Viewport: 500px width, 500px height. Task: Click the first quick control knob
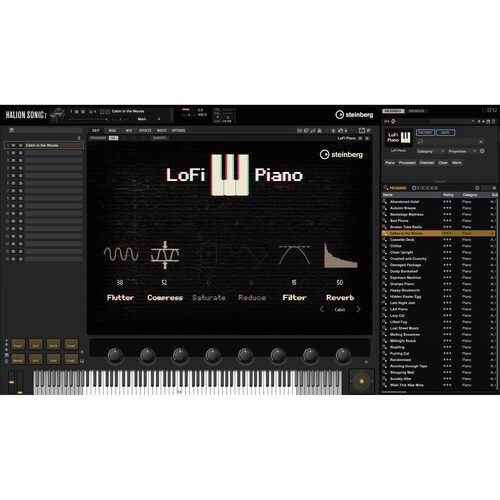114,355
